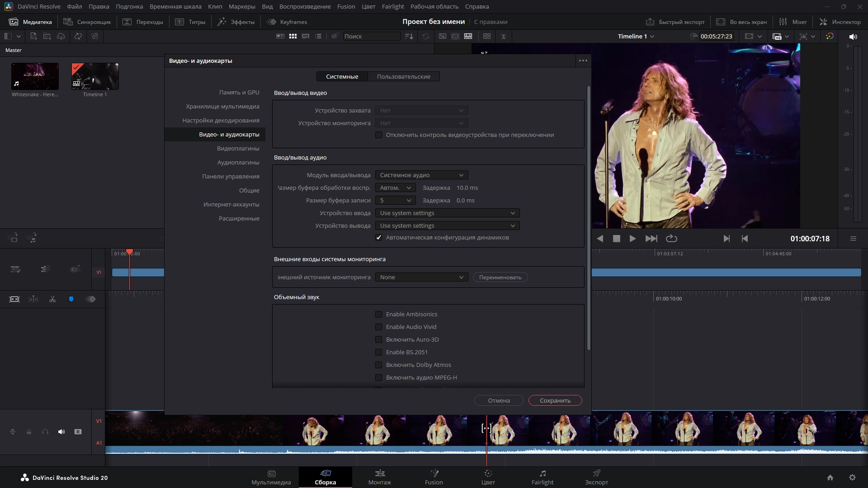Open external monitoring source dropdown
This screenshot has width=868, height=488.
pyautogui.click(x=421, y=277)
